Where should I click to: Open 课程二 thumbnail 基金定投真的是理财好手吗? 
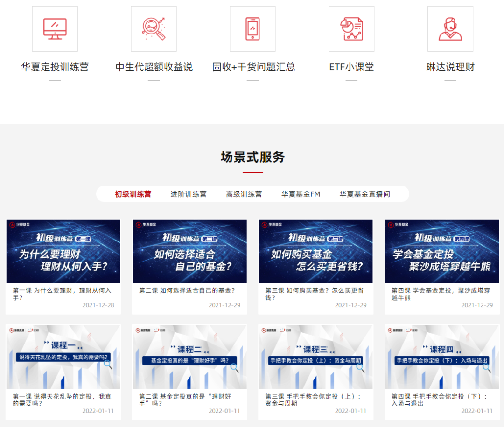click(189, 357)
